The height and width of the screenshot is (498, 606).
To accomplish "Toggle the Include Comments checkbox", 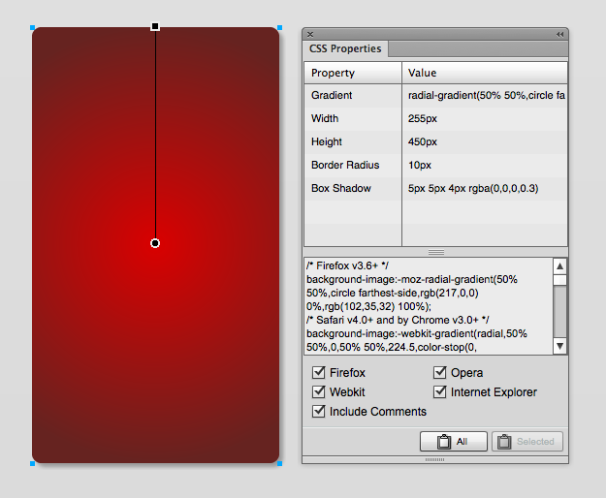I will pyautogui.click(x=318, y=411).
